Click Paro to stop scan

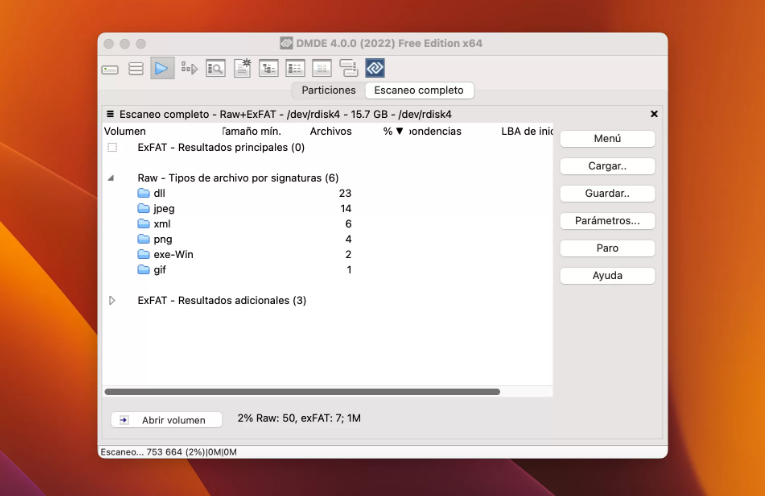(x=607, y=248)
